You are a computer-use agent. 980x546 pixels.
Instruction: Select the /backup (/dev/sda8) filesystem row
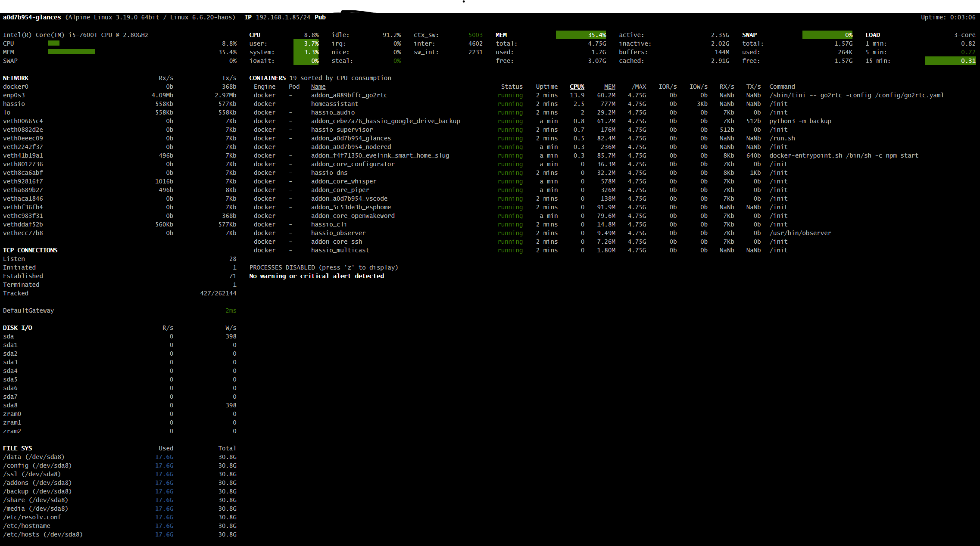[119, 491]
